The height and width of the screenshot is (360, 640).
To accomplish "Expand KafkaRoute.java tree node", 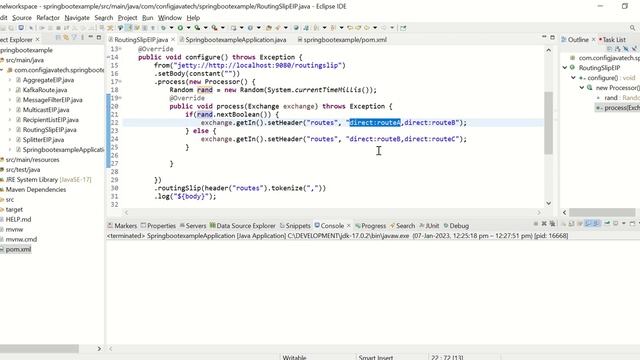I will tap(10, 90).
